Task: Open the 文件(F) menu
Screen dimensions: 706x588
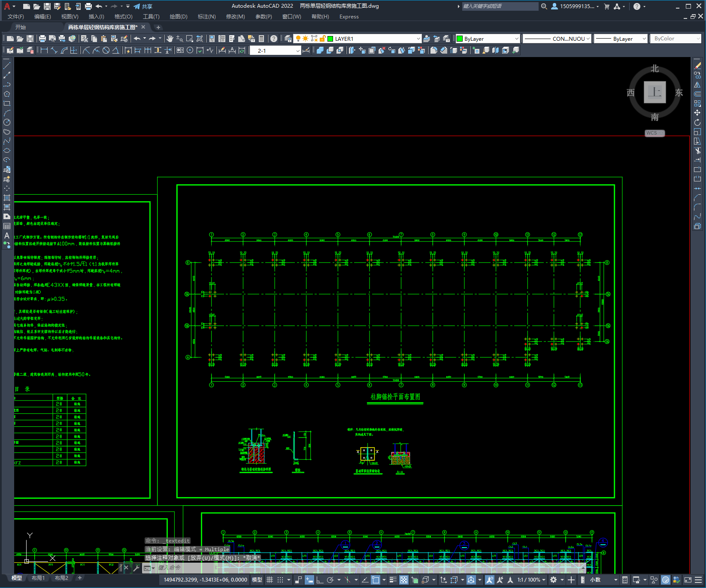Action: click(16, 17)
